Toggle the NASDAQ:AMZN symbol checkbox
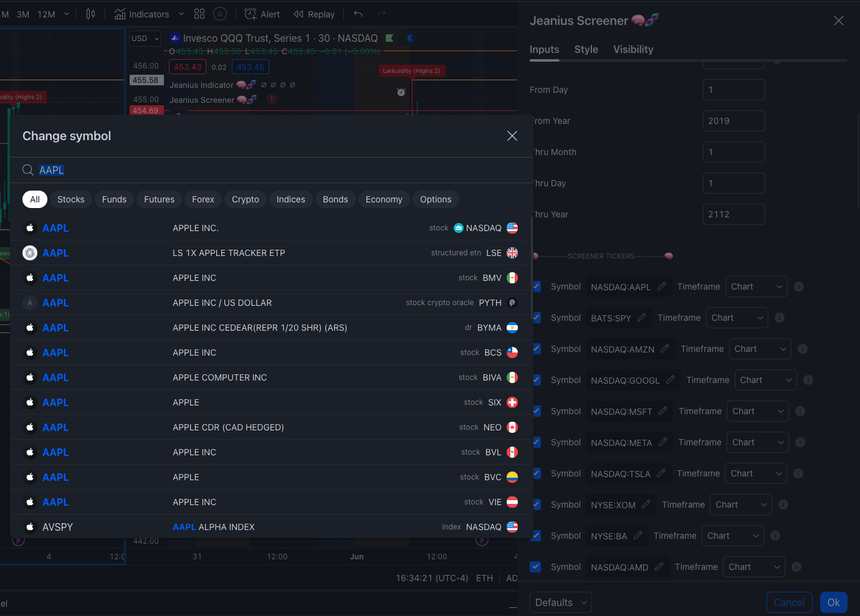This screenshot has height=616, width=860. [x=536, y=349]
